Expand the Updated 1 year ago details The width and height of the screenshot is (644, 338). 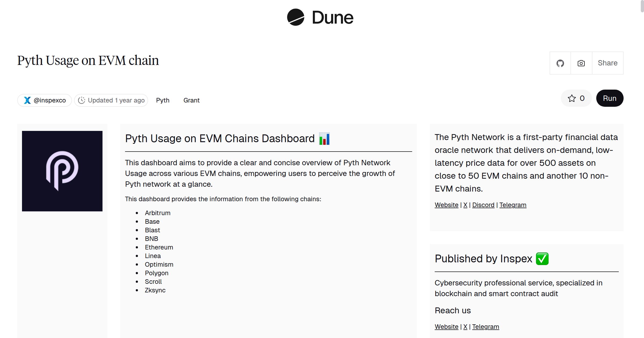pyautogui.click(x=110, y=100)
